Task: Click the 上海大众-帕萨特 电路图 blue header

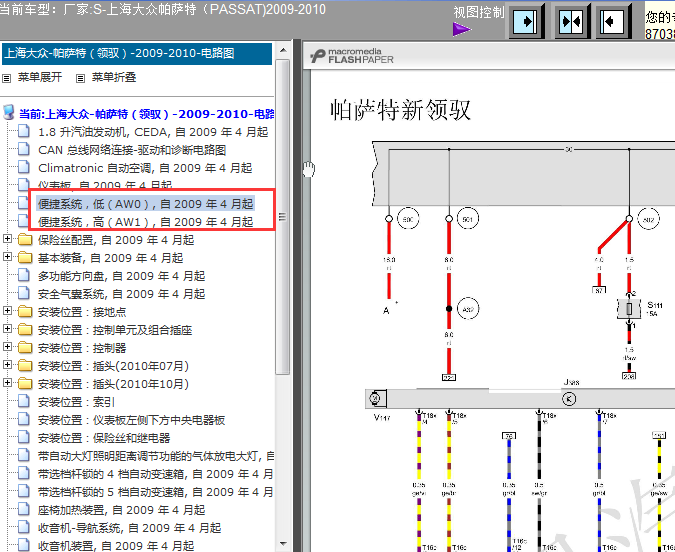Action: pyautogui.click(x=136, y=53)
